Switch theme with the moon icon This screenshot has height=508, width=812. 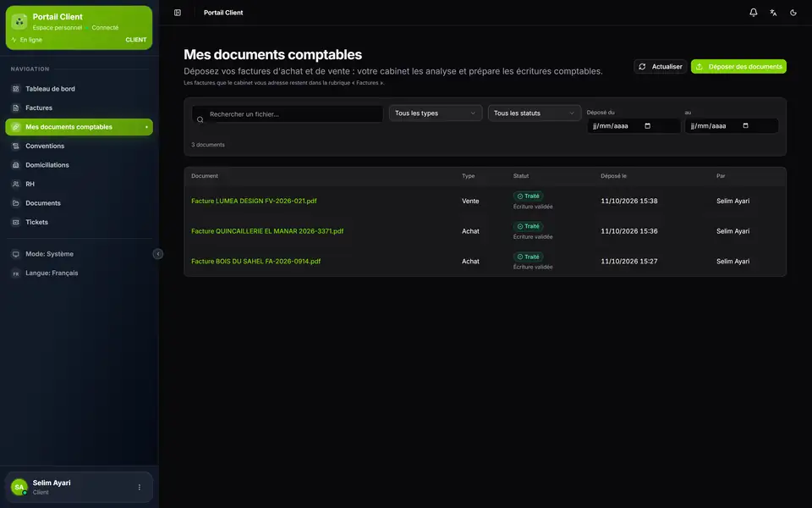[793, 13]
